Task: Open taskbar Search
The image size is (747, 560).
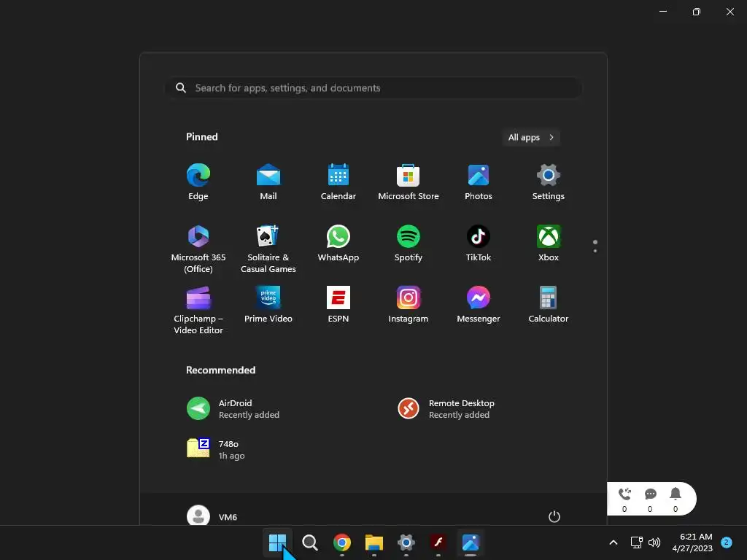Action: click(309, 542)
